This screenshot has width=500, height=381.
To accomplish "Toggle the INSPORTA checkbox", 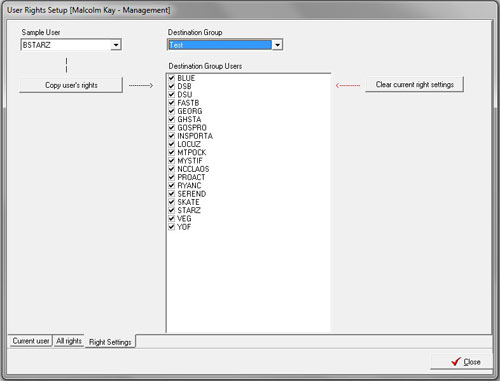I will click(172, 136).
